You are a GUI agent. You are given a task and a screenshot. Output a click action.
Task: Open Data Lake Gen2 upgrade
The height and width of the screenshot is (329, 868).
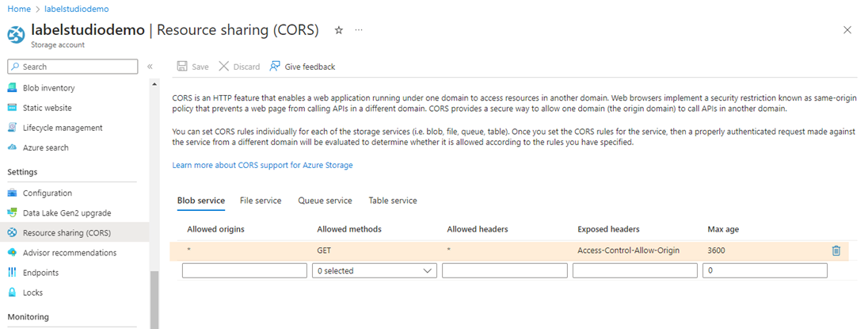pos(67,212)
